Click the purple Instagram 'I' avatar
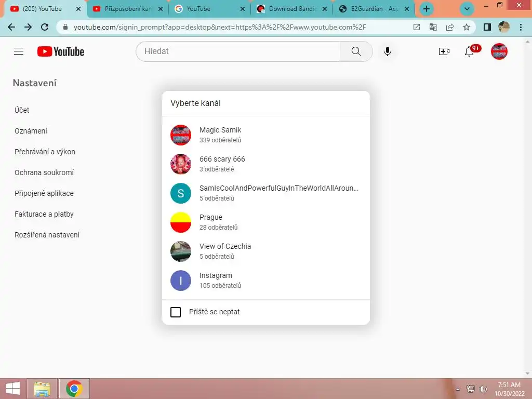This screenshot has width=532, height=399. pyautogui.click(x=180, y=281)
